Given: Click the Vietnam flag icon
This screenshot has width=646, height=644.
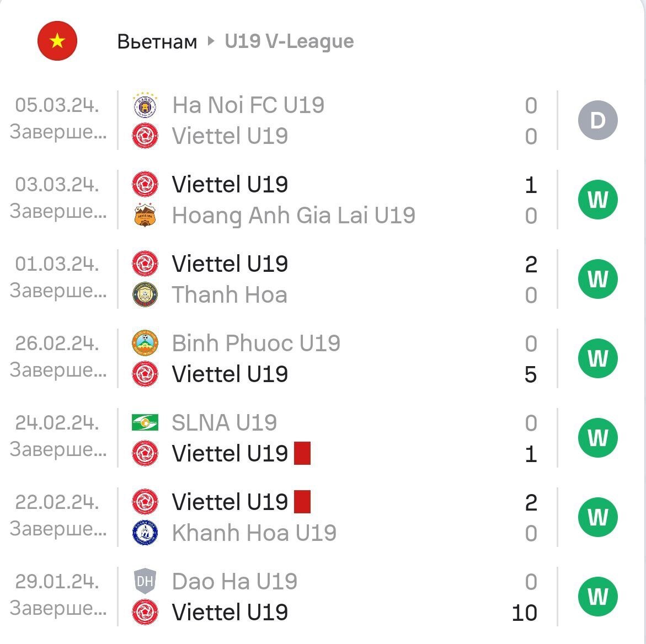Looking at the screenshot, I should pyautogui.click(x=57, y=41).
